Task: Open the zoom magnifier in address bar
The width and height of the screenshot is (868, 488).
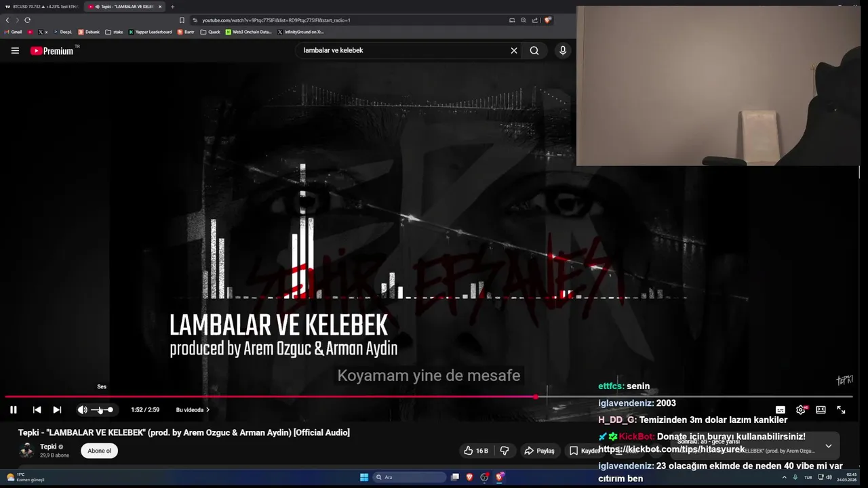Action: [524, 20]
